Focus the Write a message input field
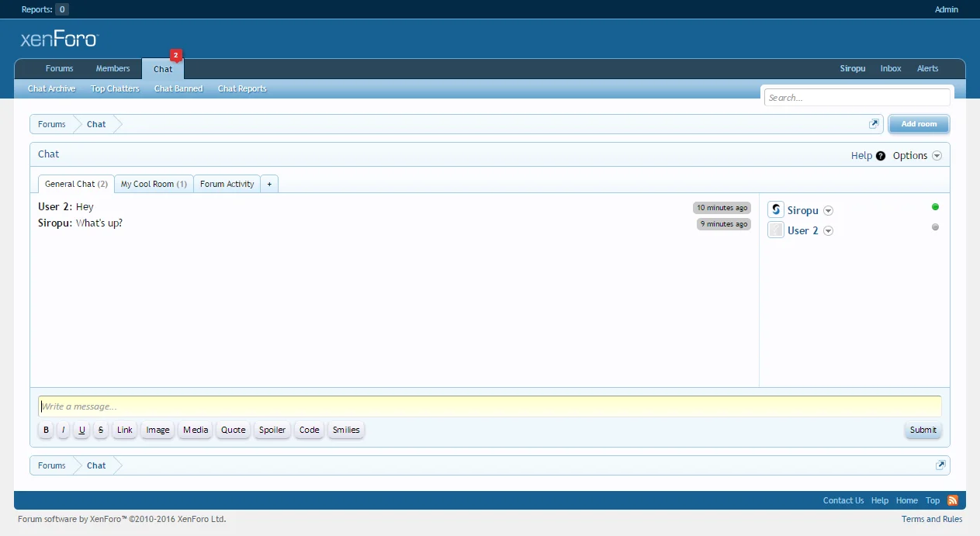Image resolution: width=980 pixels, height=536 pixels. (x=489, y=406)
